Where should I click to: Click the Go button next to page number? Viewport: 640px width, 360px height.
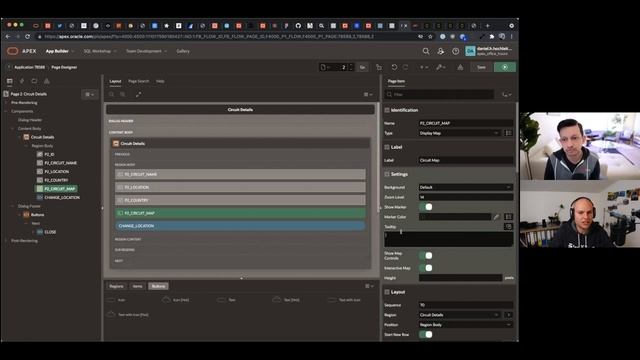pyautogui.click(x=362, y=67)
